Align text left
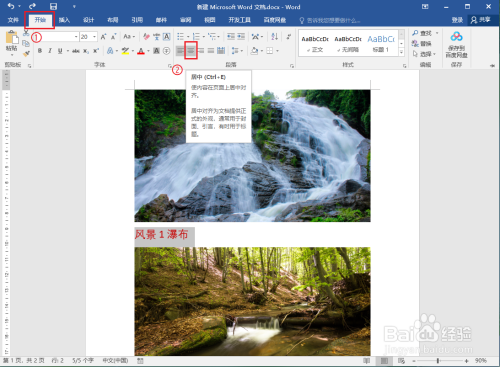Image resolution: width=500 pixels, height=367 pixels. coord(180,51)
